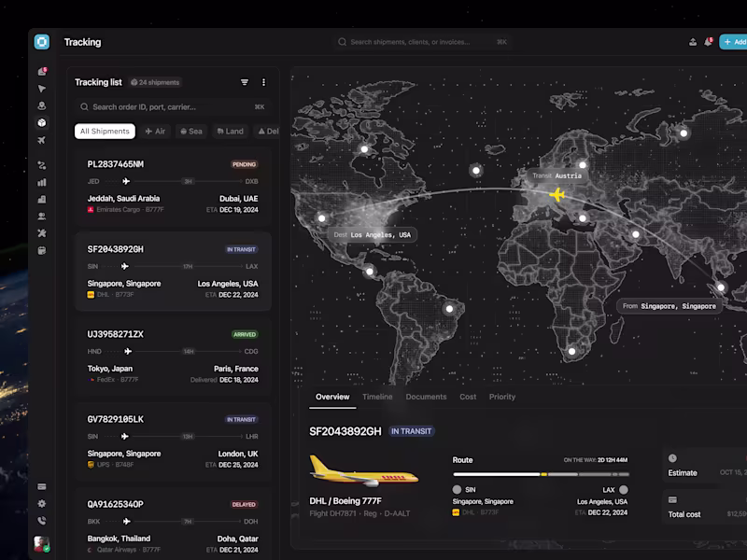Open shipment card PL2837465NM

(173, 187)
